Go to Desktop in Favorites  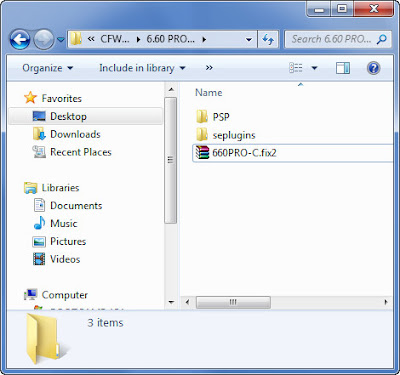[x=86, y=116]
